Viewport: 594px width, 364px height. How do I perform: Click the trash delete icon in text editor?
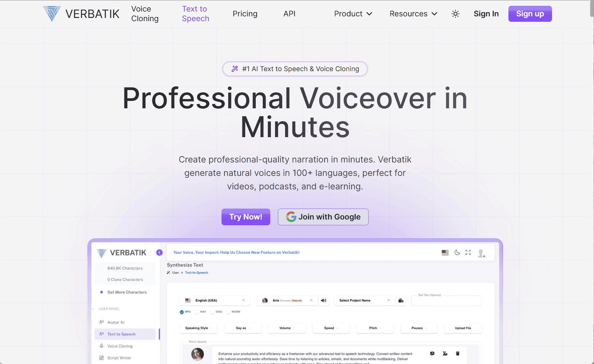pyautogui.click(x=457, y=353)
